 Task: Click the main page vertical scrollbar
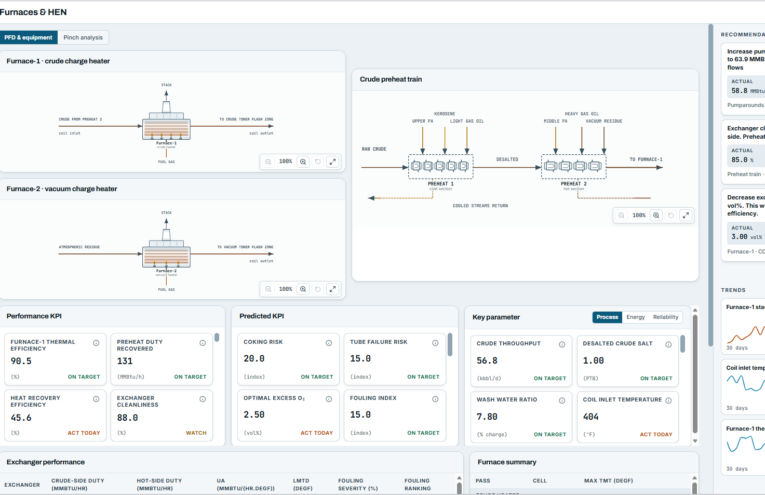coord(710,185)
